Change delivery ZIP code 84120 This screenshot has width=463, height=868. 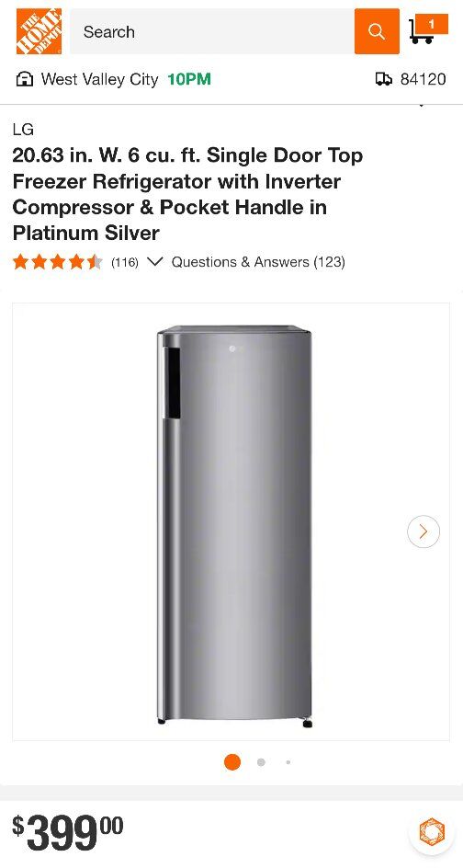click(423, 80)
